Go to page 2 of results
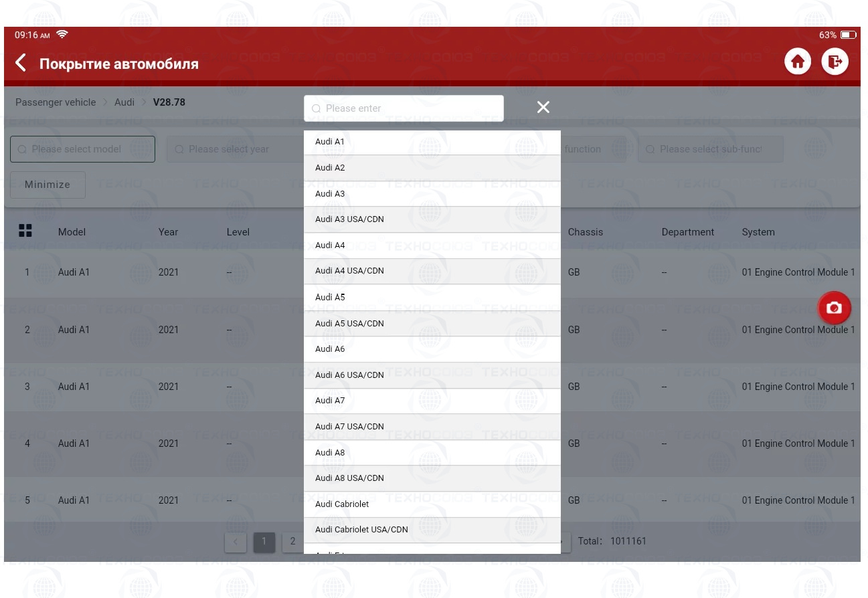Viewport: 868px width, 598px height. pos(292,542)
